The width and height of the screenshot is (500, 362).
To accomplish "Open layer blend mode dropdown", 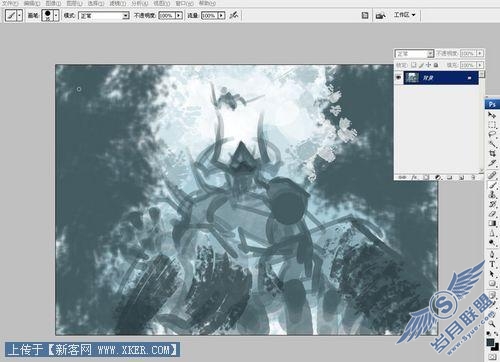I will [414, 53].
